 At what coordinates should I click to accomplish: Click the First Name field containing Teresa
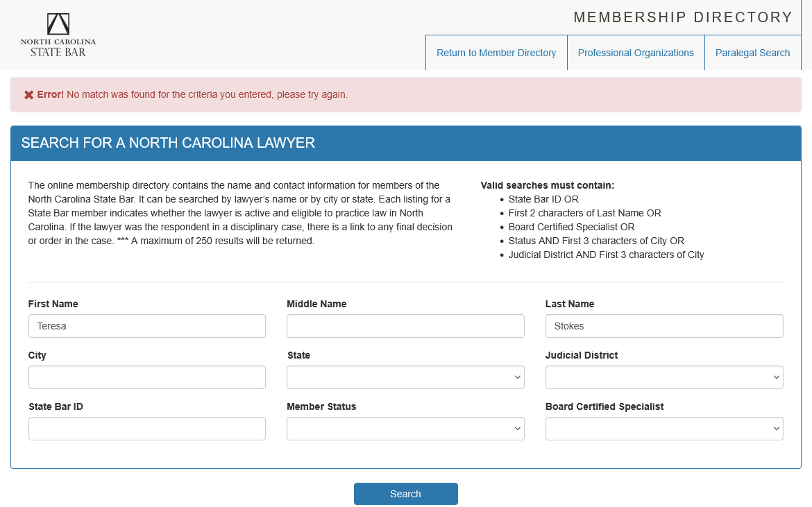[x=146, y=326]
